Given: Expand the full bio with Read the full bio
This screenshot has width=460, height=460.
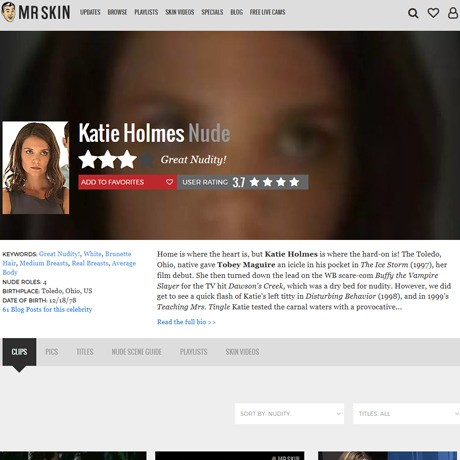Looking at the screenshot, I should coord(186,322).
